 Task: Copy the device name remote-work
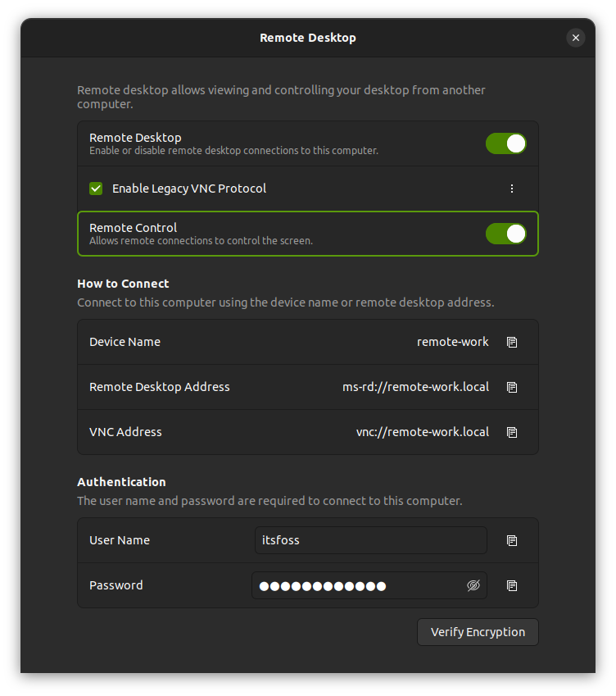click(511, 342)
